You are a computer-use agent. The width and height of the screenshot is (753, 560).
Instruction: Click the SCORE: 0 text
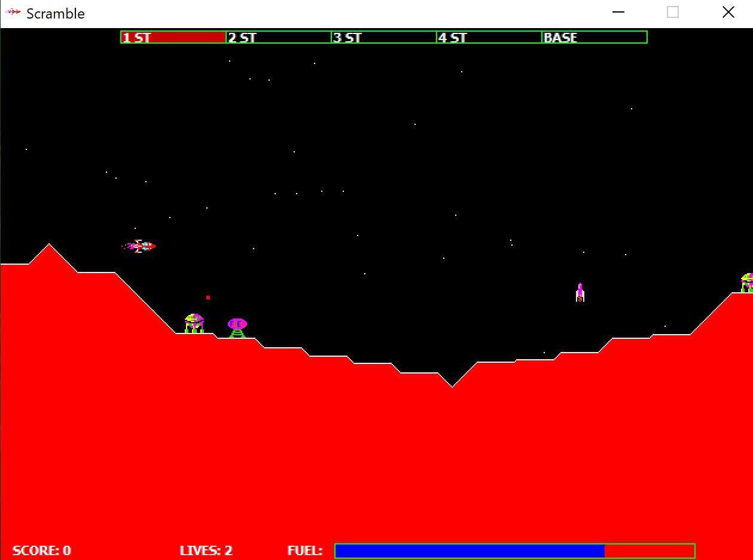tap(42, 550)
